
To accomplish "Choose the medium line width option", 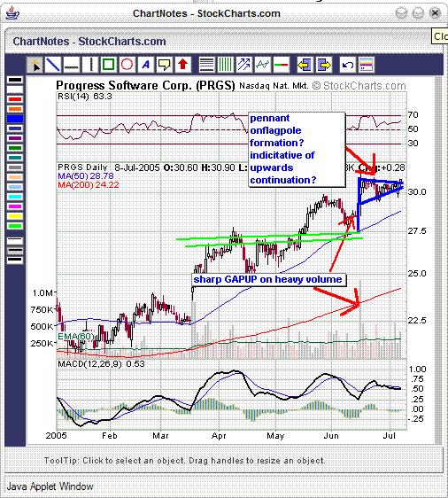I will 15,251.
